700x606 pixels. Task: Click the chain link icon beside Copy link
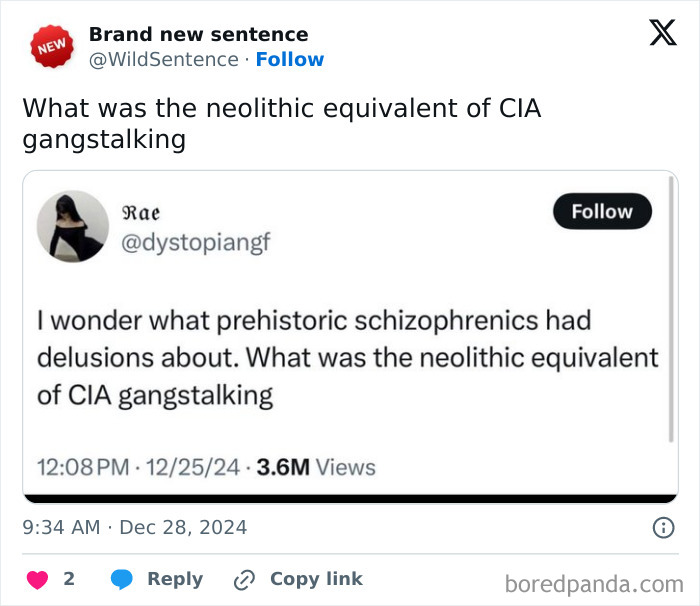244,579
